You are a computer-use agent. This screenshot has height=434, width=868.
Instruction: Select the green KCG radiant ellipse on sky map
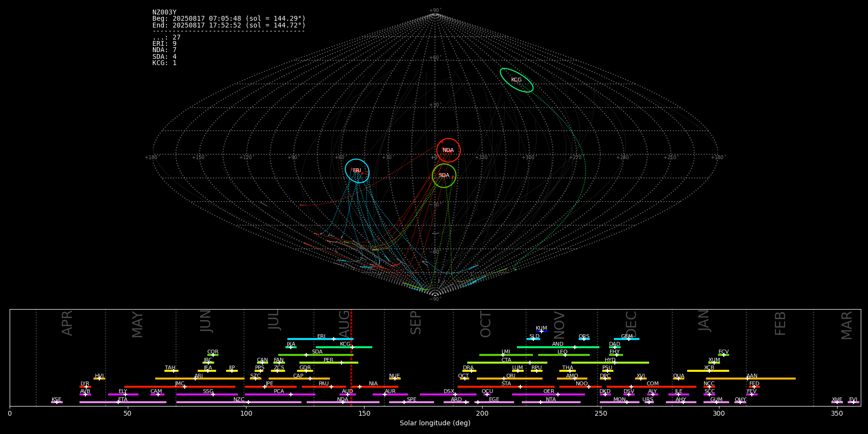point(516,80)
